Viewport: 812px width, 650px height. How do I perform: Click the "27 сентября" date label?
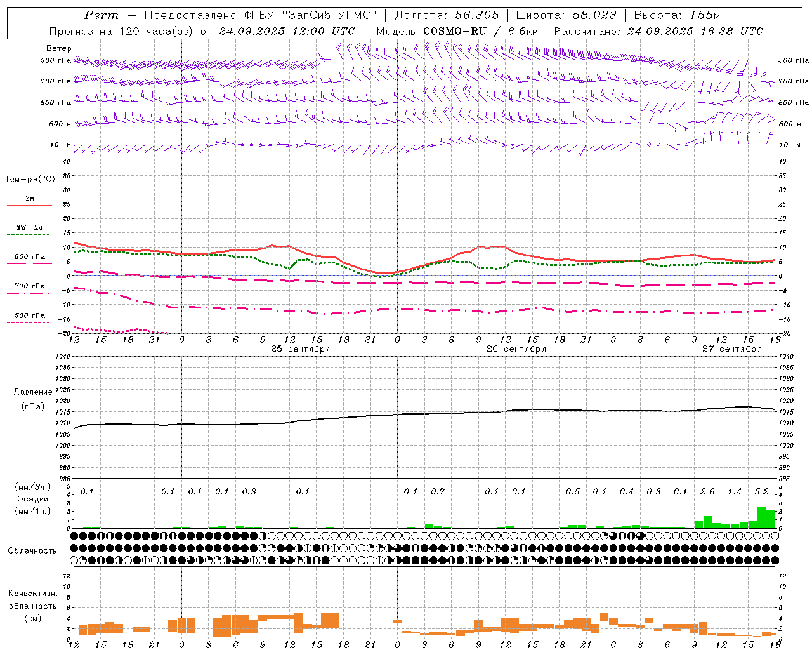(732, 349)
